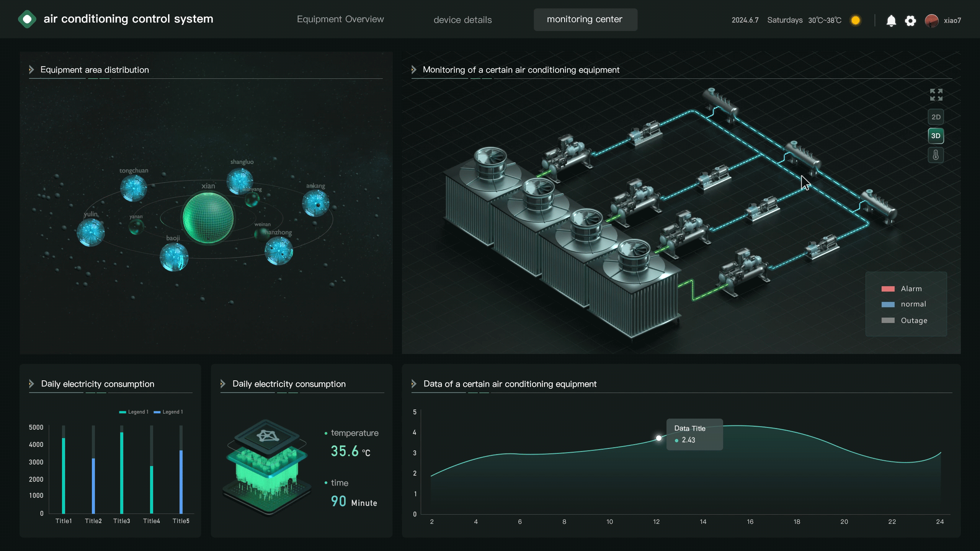Expand the Monitoring of air conditioning equipment arrow

coord(414,70)
